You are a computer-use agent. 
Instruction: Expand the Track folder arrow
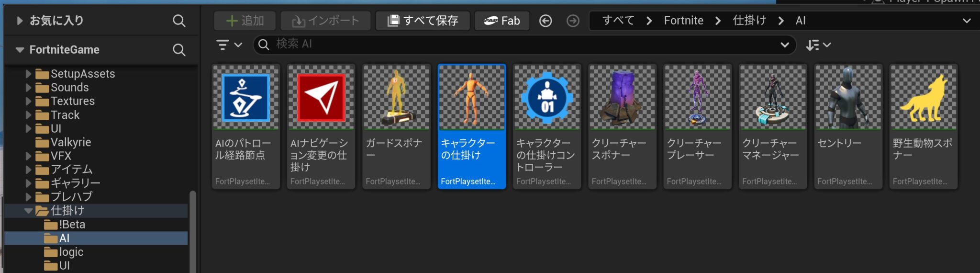[28, 115]
